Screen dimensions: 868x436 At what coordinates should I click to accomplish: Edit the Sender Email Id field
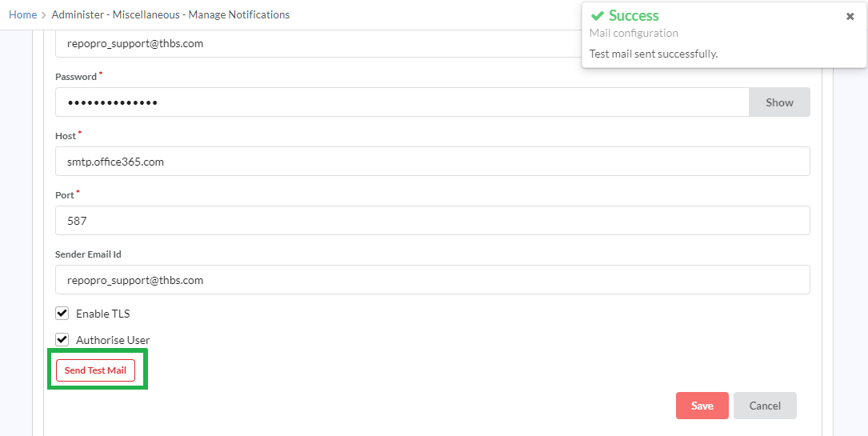(x=432, y=280)
